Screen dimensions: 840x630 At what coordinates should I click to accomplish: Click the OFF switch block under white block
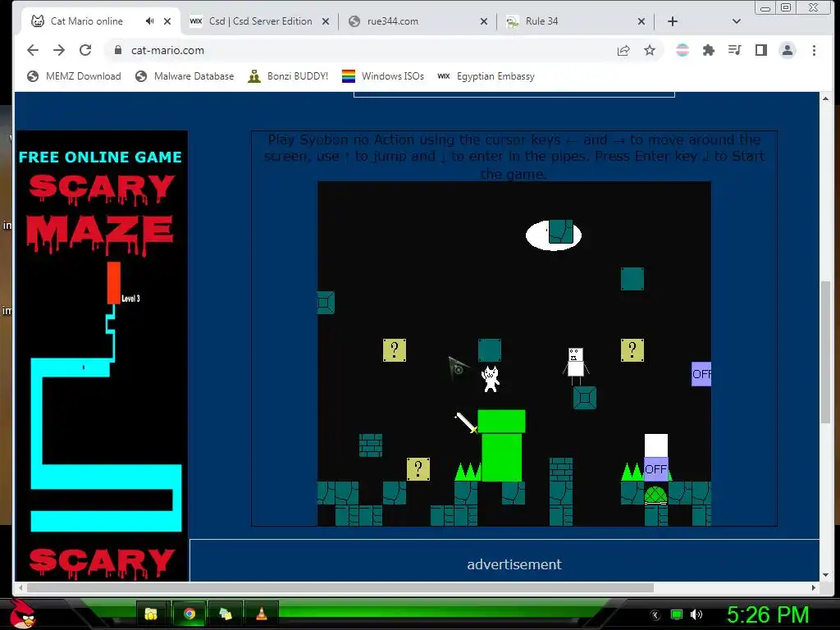tap(655, 469)
